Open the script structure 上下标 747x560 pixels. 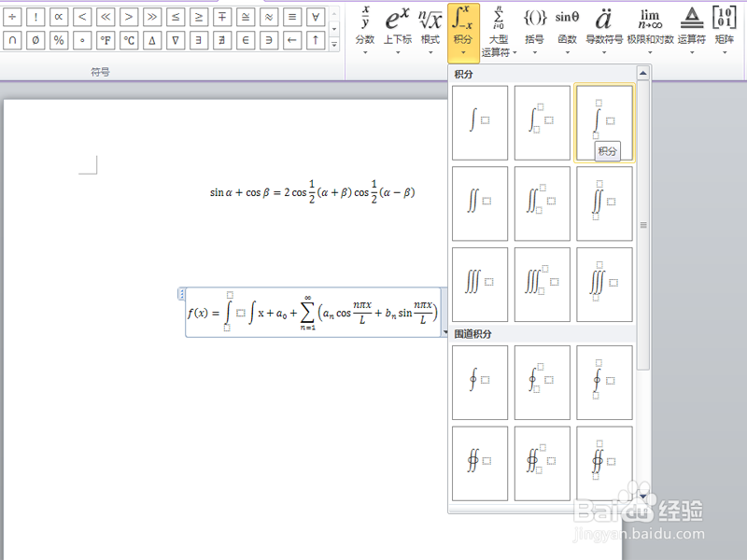pyautogui.click(x=396, y=19)
